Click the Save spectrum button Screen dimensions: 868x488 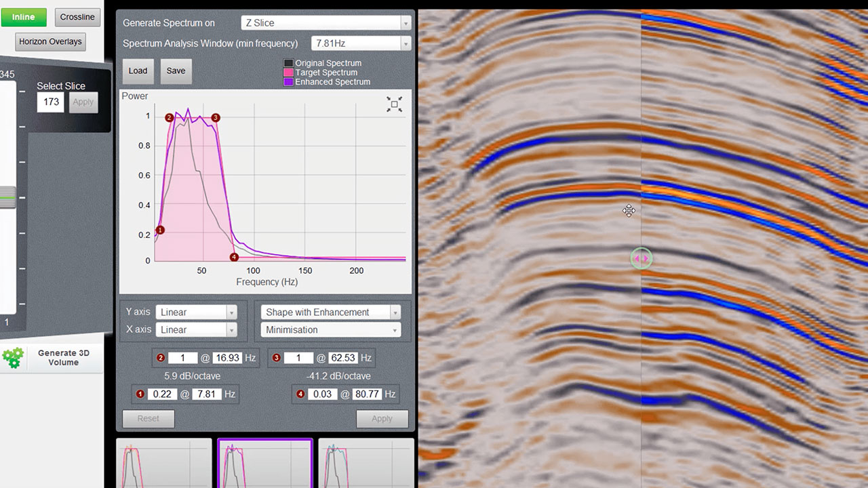(176, 70)
